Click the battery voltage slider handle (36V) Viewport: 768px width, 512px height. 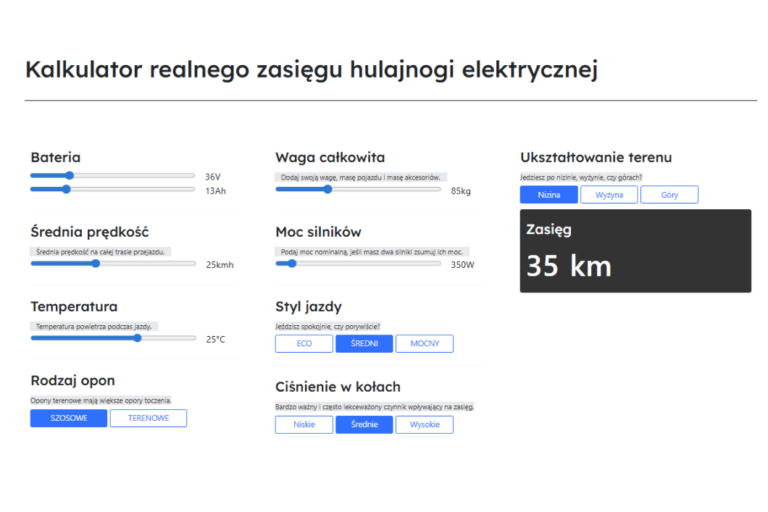click(x=69, y=175)
